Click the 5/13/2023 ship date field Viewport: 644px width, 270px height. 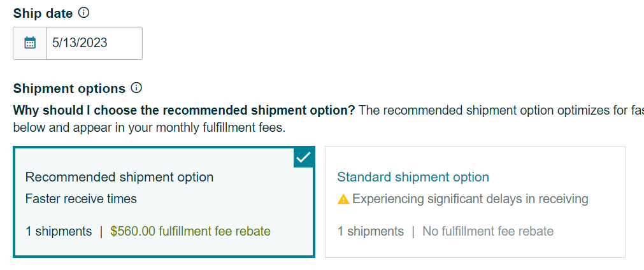[x=94, y=43]
